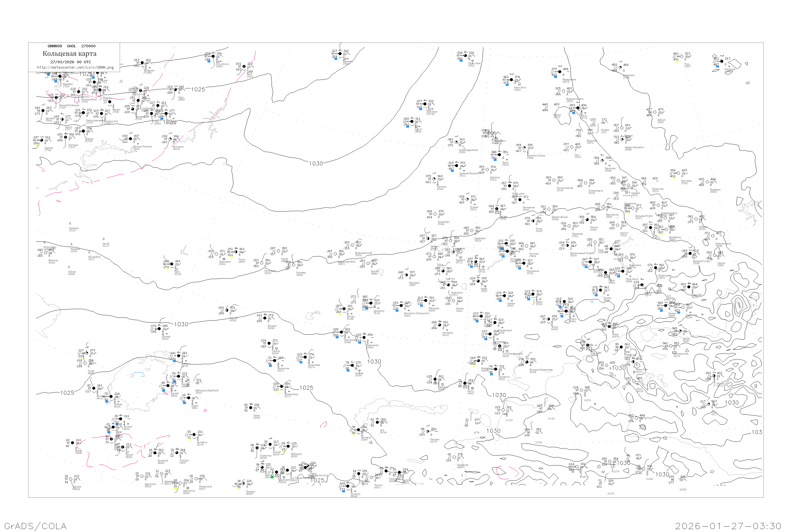
Task: Click the Жетыконыр 35777 station circle
Action: [x=281, y=386]
